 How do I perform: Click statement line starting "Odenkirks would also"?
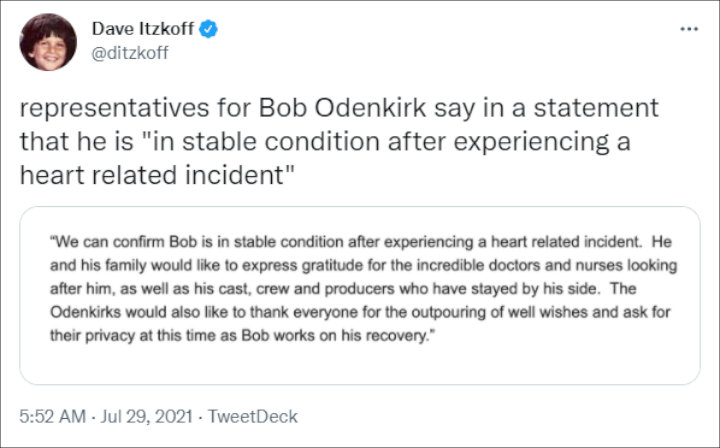click(360, 312)
